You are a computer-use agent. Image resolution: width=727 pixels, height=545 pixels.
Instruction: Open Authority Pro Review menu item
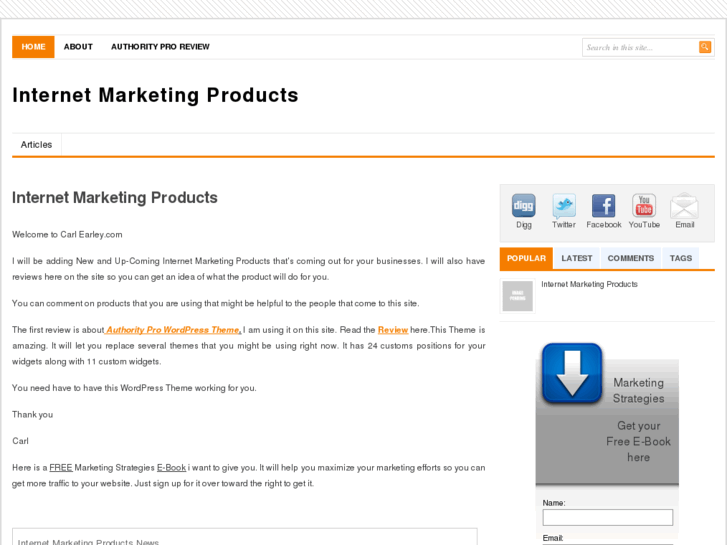pos(160,47)
